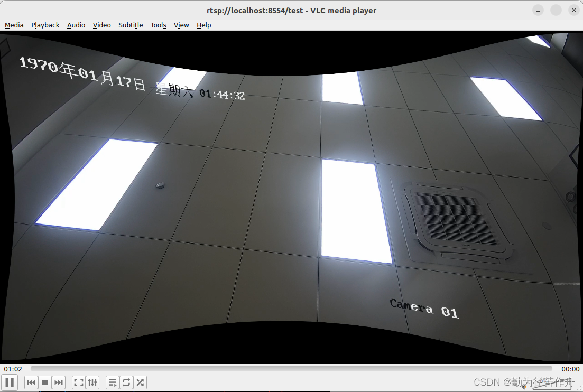Click the previous media icon
The height and width of the screenshot is (392, 583).
coord(31,382)
